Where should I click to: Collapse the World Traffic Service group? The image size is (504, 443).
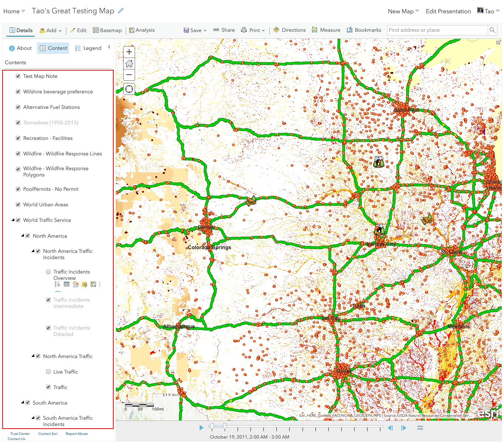pos(13,220)
